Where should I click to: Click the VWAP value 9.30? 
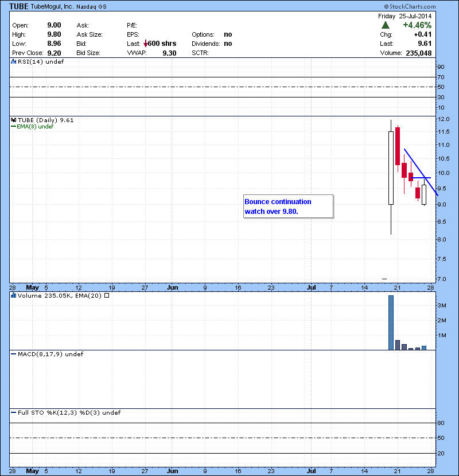click(169, 53)
